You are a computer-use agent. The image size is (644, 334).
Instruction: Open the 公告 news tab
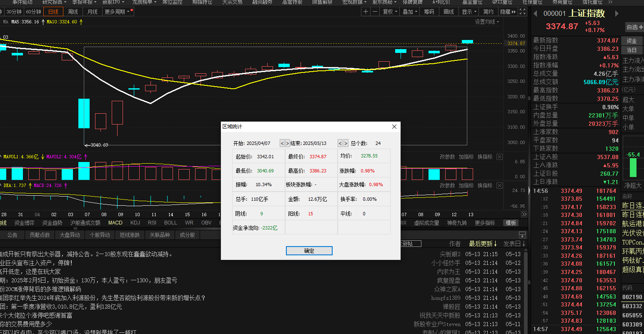(x=13, y=235)
